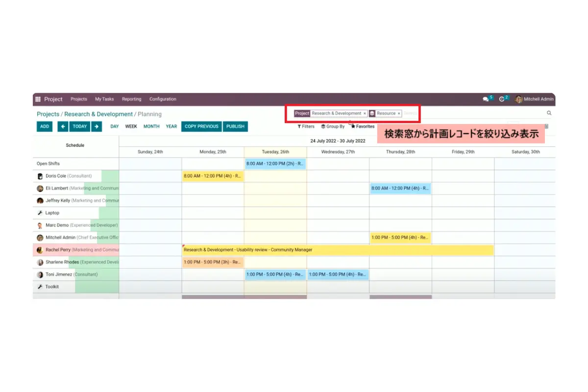Select the Sunday, 24th column header
This screenshot has width=588, height=392.
[150, 152]
